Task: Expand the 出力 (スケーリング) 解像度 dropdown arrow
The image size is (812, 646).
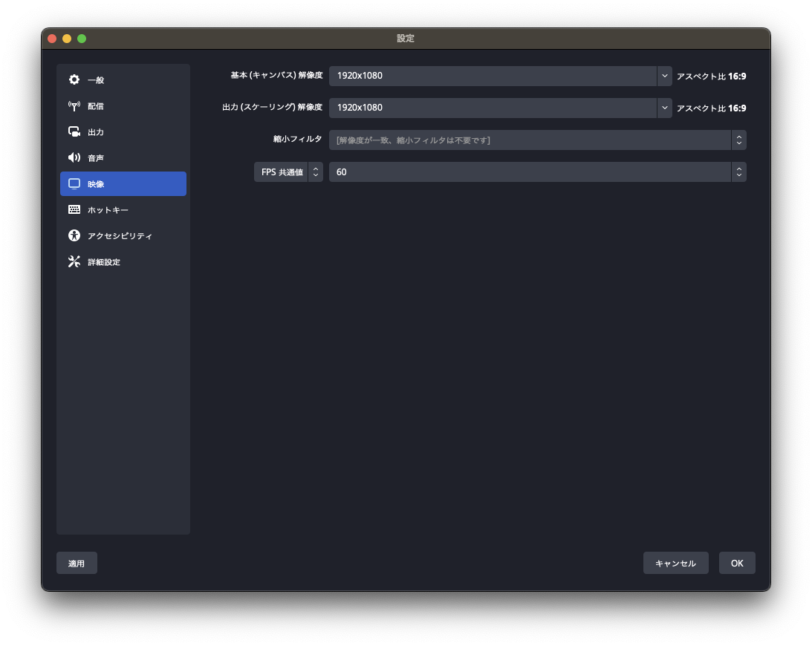Action: tap(664, 108)
